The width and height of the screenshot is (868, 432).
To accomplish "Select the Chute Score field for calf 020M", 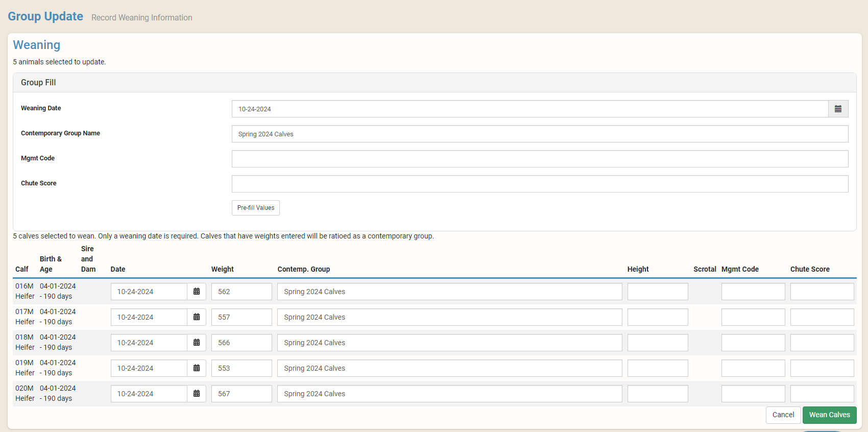I will click(x=822, y=394).
